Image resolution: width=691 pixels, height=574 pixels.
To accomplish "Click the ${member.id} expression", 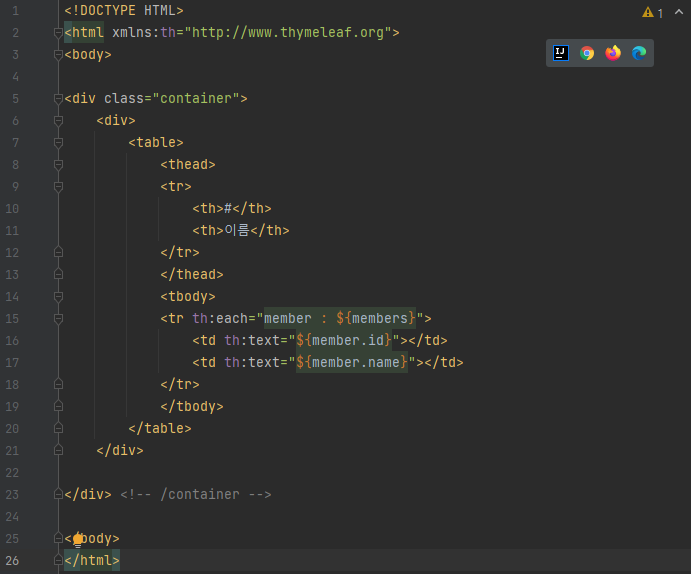I will tap(344, 341).
